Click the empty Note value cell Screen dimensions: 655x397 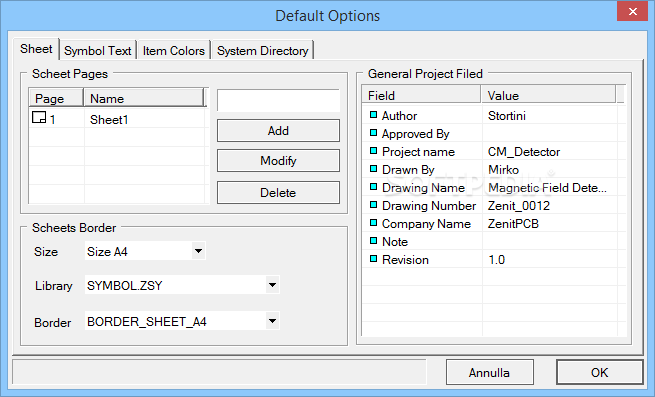coord(549,241)
